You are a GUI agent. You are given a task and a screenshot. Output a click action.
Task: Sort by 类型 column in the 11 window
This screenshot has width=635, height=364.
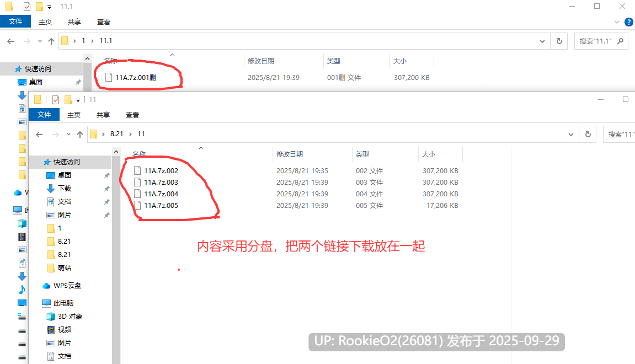pos(362,154)
